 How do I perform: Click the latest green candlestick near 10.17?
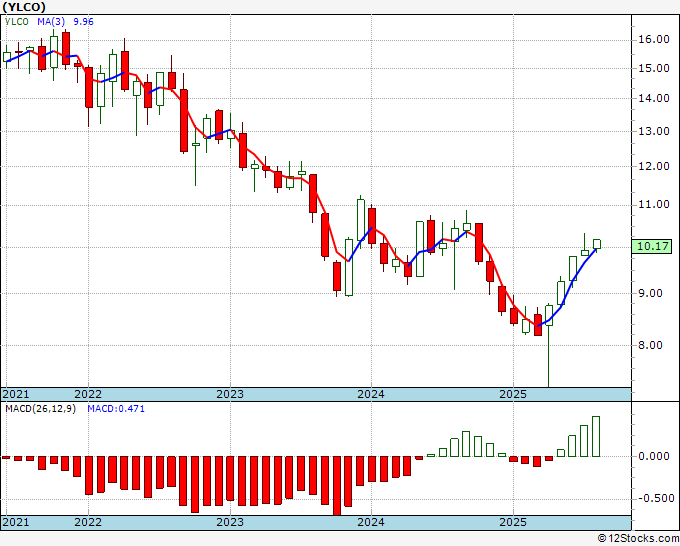(x=597, y=244)
